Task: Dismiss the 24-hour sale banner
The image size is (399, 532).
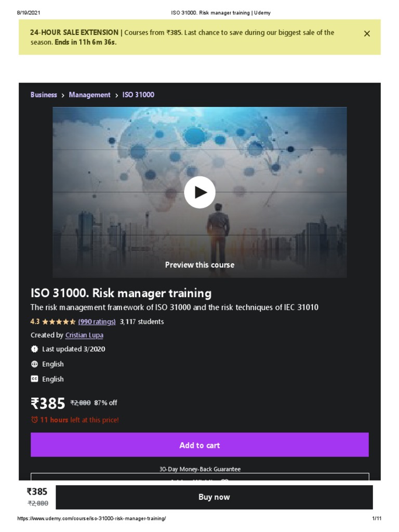Action: 367,34
